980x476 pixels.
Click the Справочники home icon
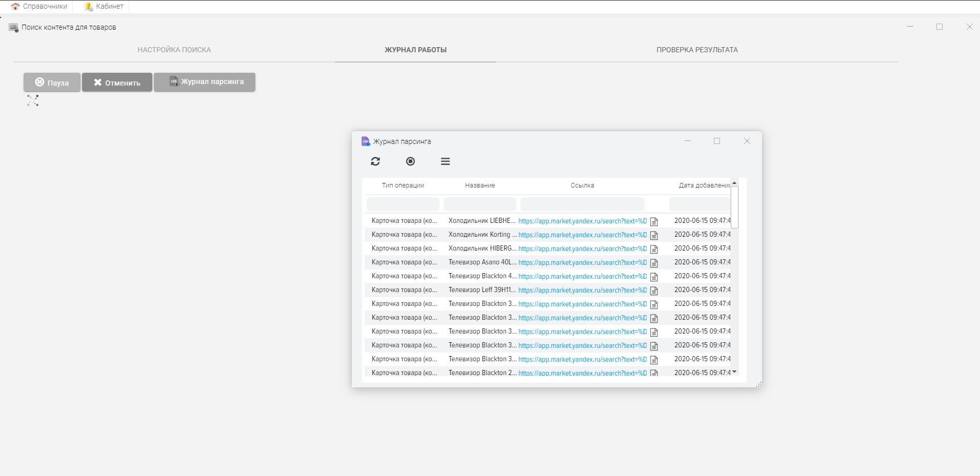point(15,6)
